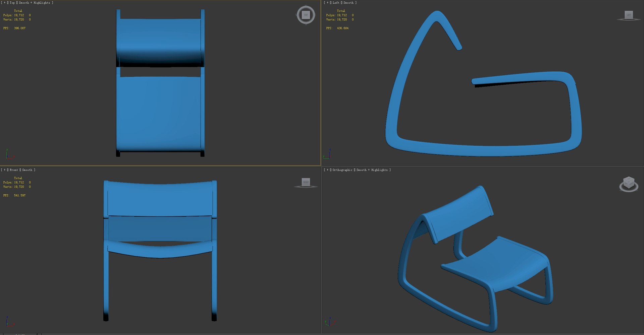Open the plus menu of the Orthographic viewport
This screenshot has width=644, height=335.
328,170
